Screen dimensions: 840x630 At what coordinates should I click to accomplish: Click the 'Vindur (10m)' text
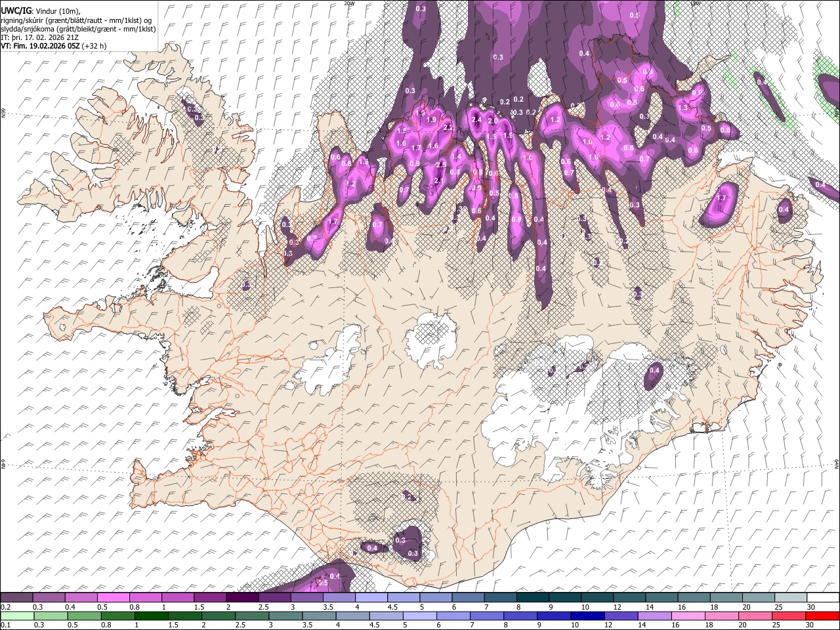(x=56, y=11)
